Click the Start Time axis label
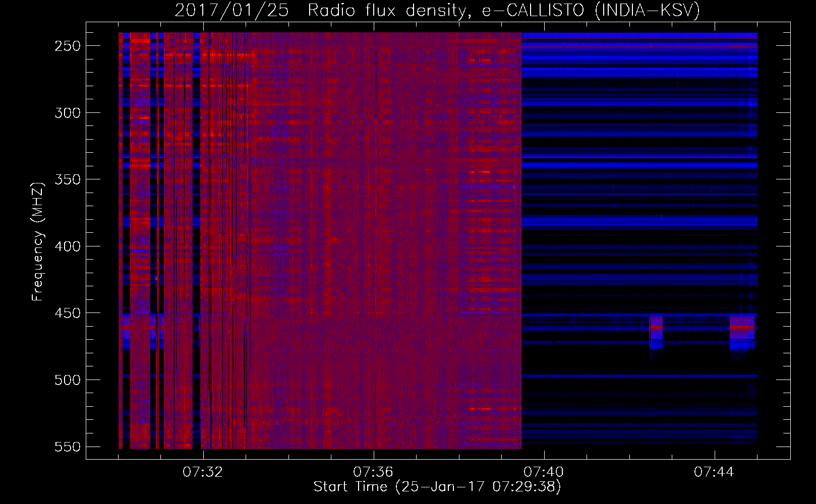The width and height of the screenshot is (816, 504). pos(437,487)
